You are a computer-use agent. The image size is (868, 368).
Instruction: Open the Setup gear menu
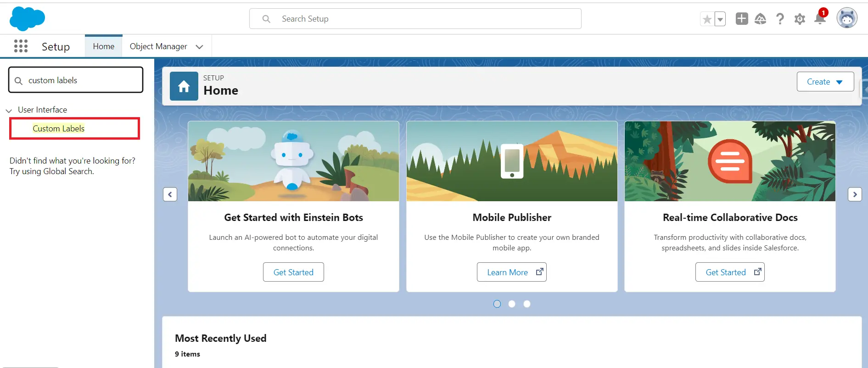click(800, 19)
